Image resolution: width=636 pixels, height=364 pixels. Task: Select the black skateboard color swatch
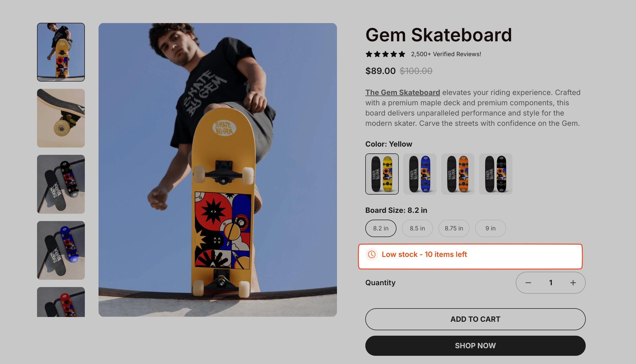click(496, 174)
